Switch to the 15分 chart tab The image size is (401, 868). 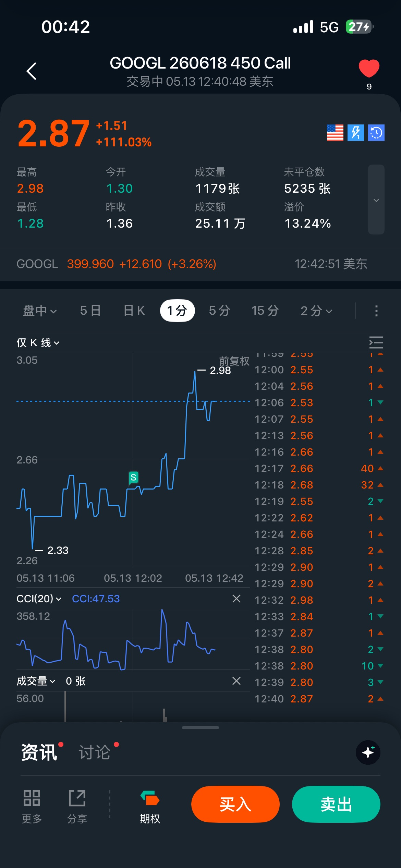click(265, 311)
